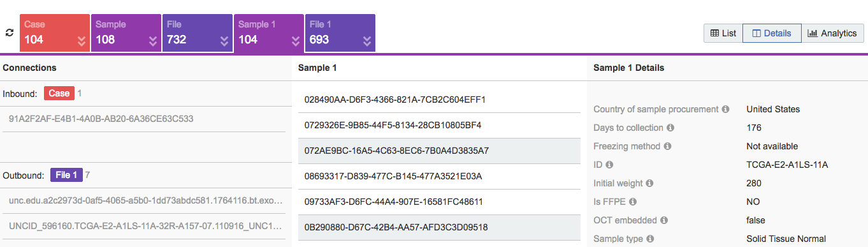This screenshot has height=247, width=868.
Task: Click Sample type info icon
Action: click(x=650, y=239)
